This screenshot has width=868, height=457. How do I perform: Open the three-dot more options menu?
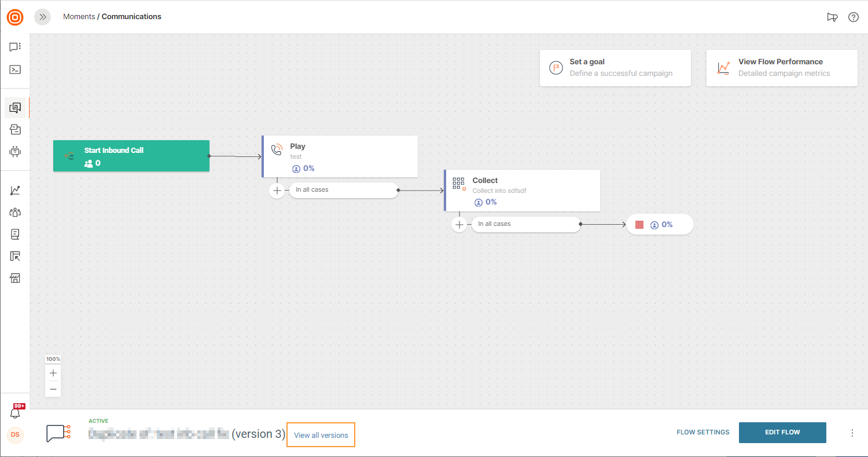point(852,433)
